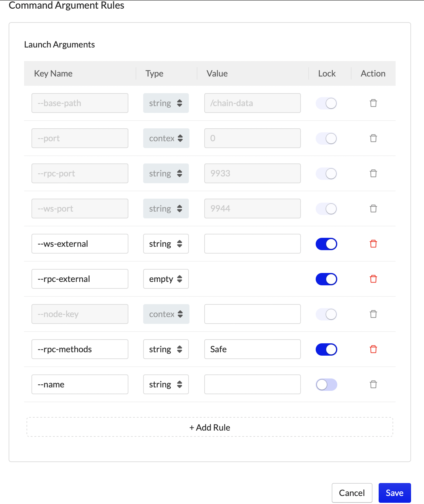Disable the lock toggle for --ws-external
Screen dimensions: 424x504
click(x=326, y=244)
